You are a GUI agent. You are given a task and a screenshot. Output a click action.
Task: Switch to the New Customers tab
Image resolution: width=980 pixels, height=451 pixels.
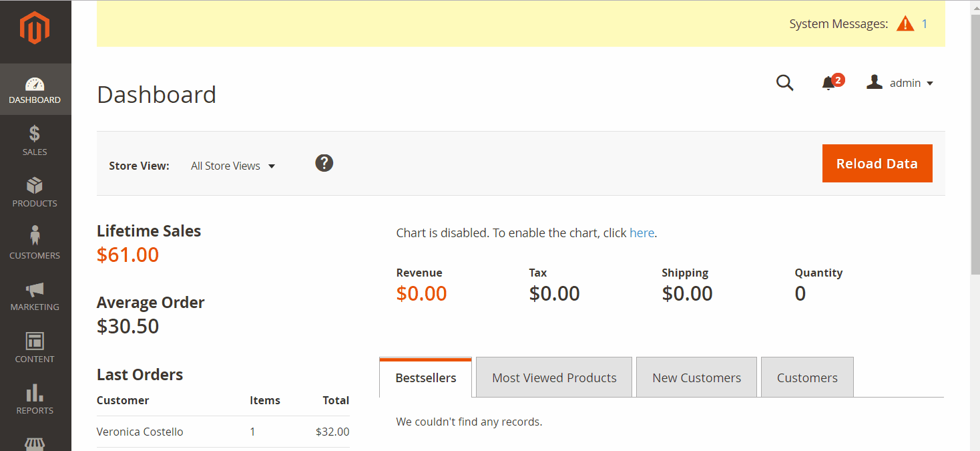(x=696, y=378)
